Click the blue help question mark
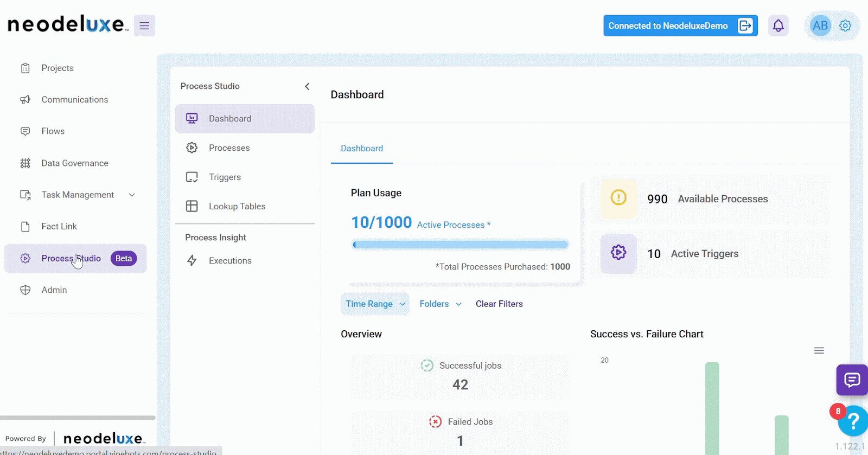Image resolution: width=868 pixels, height=455 pixels. coord(853,421)
